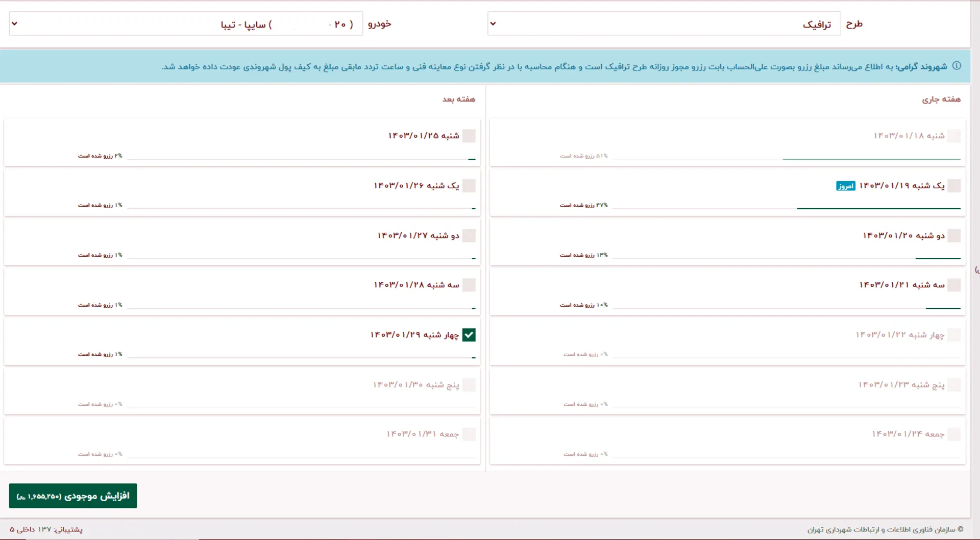Click the chevron arrow of the خودرو dropdown
Viewport: 980px width, 540px height.
click(x=15, y=23)
